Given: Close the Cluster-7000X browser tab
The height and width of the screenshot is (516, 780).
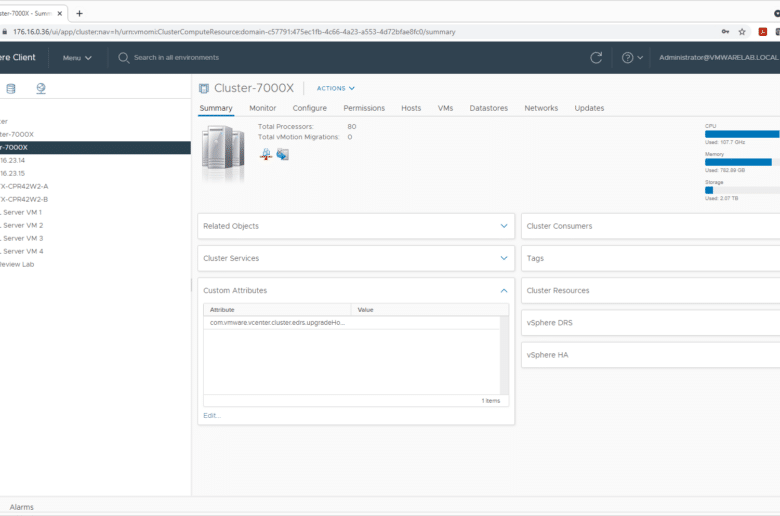Looking at the screenshot, I should coord(60,13).
